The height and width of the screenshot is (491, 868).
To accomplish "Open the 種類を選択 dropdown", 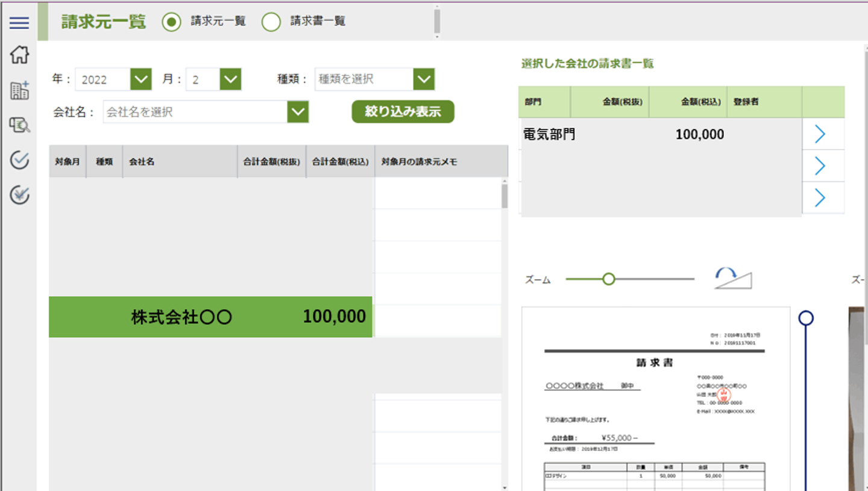I will pos(424,79).
